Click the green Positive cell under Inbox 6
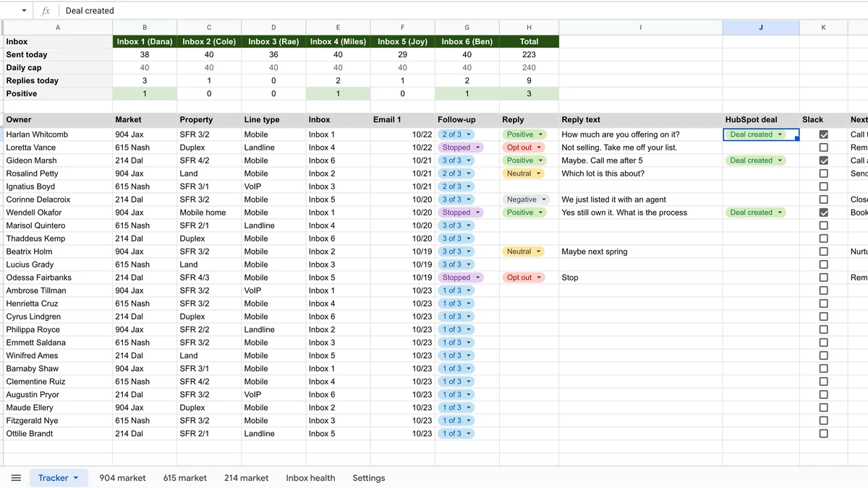This screenshot has height=488, width=868. (x=467, y=94)
